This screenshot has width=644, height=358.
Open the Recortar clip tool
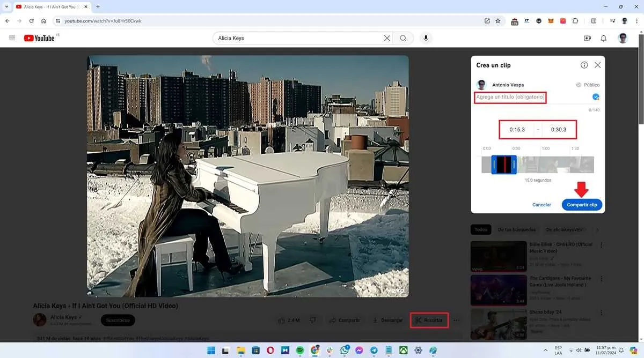[x=429, y=320]
